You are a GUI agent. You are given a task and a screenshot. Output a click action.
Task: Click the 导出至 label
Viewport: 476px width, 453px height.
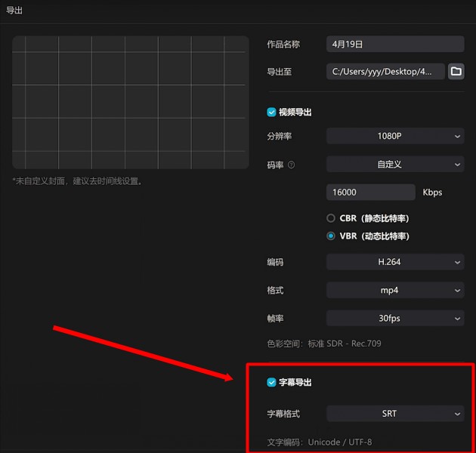point(280,72)
